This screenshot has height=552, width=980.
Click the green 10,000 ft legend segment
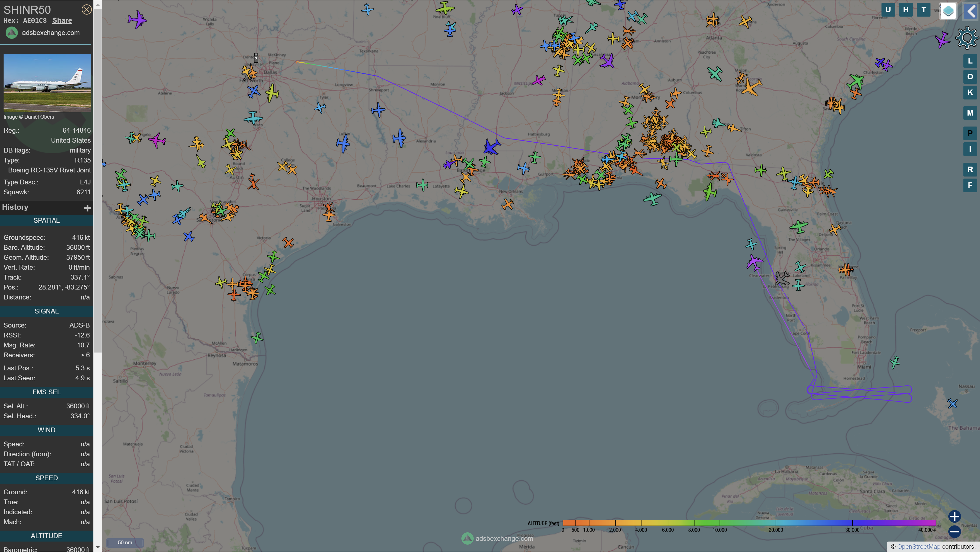click(x=720, y=523)
